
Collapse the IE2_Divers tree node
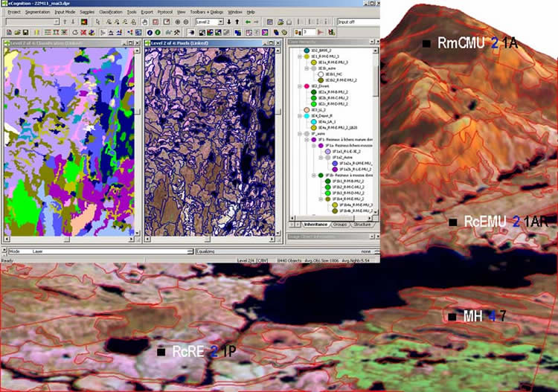(x=300, y=86)
